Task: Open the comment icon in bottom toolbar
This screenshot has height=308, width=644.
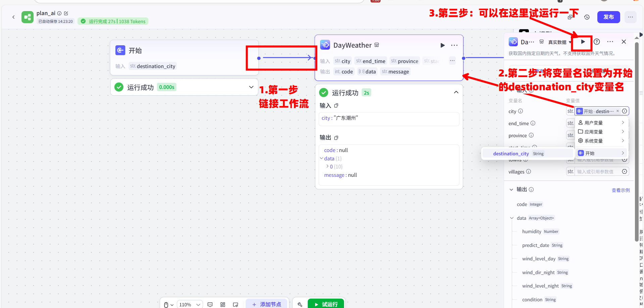Action: click(x=210, y=304)
